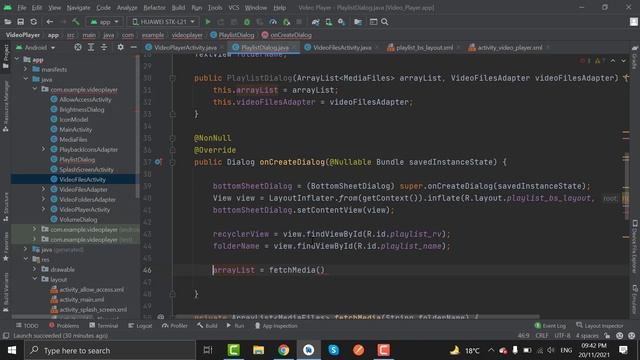Go to the next highlighted error using down arrow

coord(623,60)
